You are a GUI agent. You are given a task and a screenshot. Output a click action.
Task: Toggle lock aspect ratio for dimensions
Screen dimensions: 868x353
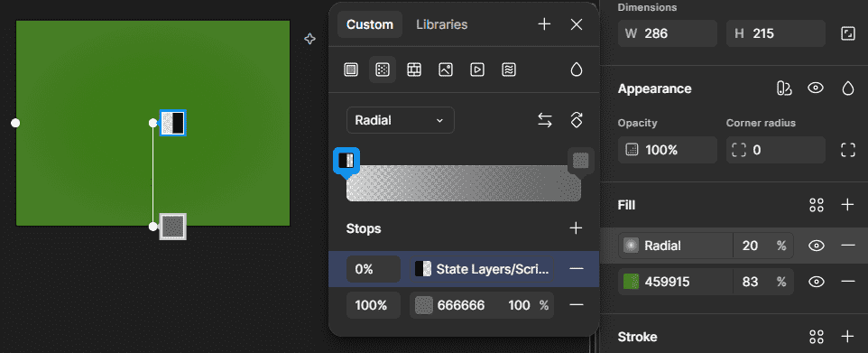coord(847,33)
